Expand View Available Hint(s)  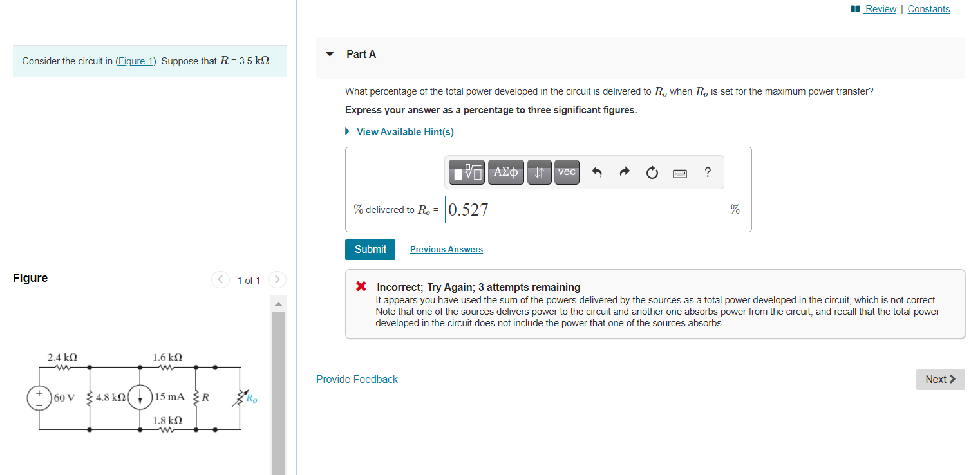pyautogui.click(x=404, y=131)
